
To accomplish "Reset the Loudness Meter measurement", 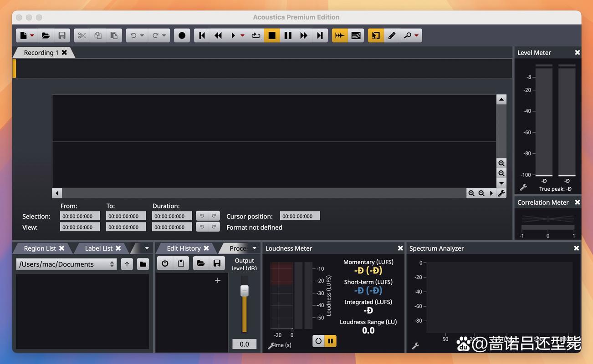I will (318, 341).
